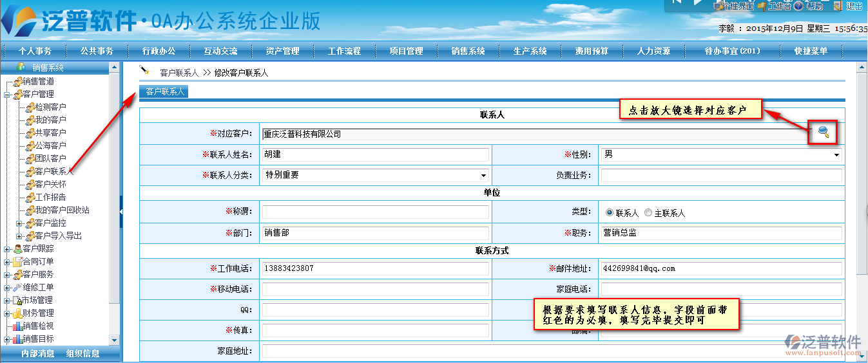Expand the 客户跟踪 tree node
The height and width of the screenshot is (363, 868).
[x=7, y=249]
